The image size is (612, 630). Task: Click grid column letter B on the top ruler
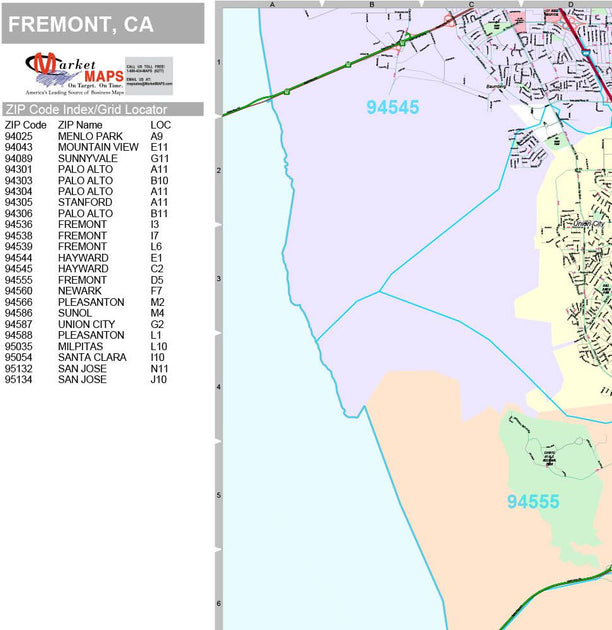371,5
